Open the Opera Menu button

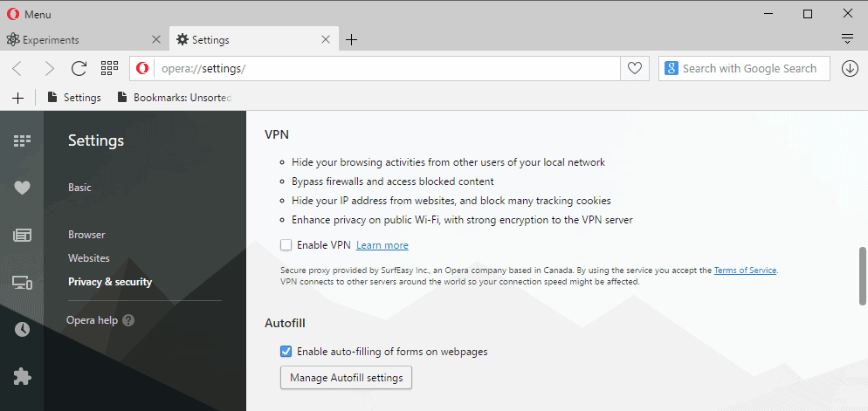(29, 14)
